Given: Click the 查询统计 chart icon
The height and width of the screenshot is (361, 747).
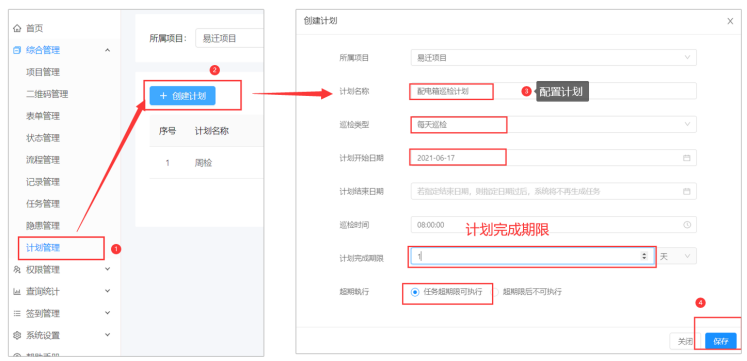Looking at the screenshot, I should pyautogui.click(x=17, y=291).
